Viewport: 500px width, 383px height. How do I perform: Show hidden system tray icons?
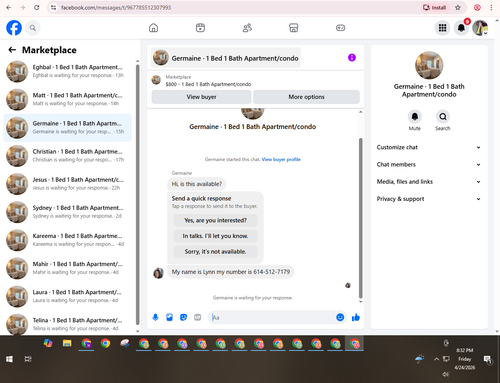436,359
